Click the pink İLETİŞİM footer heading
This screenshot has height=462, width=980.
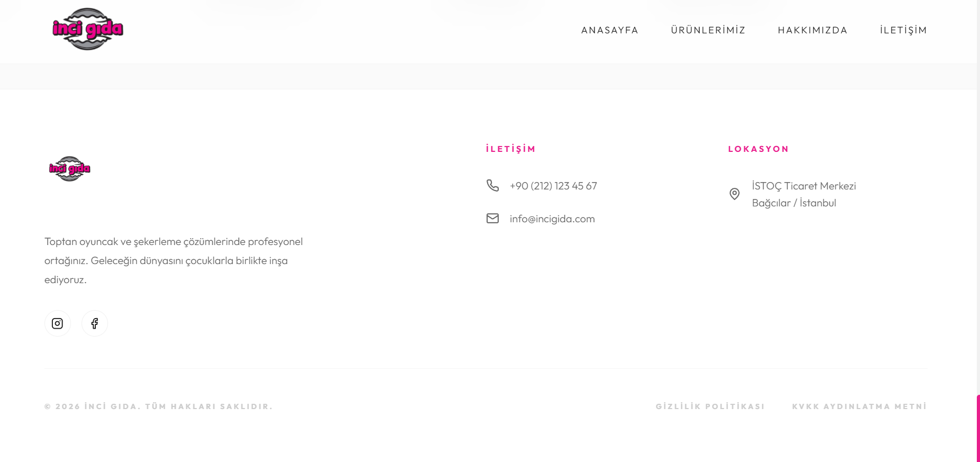[511, 149]
